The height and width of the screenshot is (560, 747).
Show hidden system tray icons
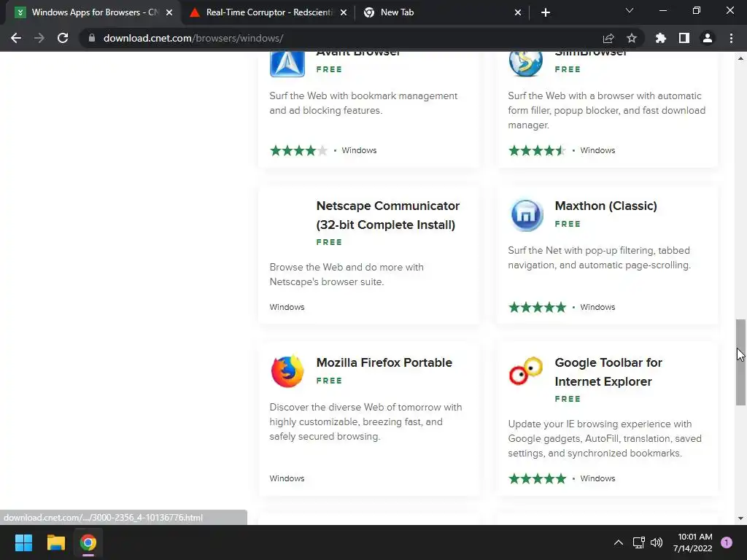[x=619, y=542]
